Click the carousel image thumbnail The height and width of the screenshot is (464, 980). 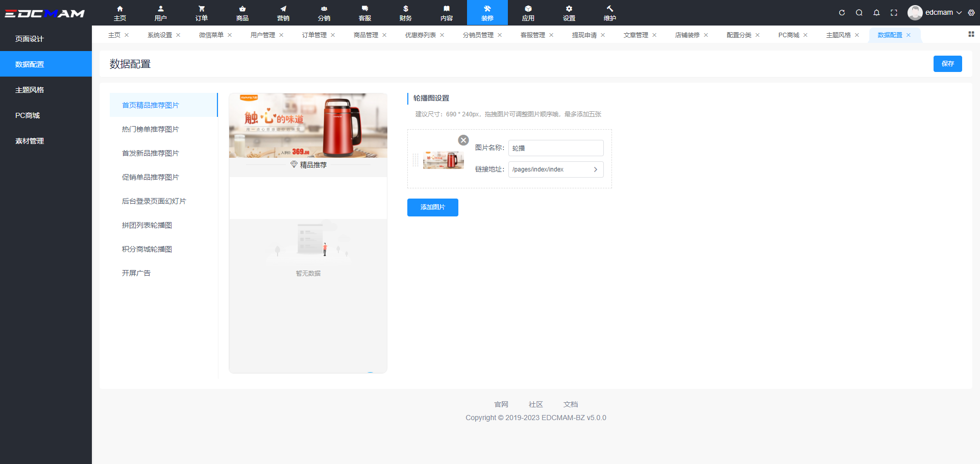pyautogui.click(x=443, y=160)
